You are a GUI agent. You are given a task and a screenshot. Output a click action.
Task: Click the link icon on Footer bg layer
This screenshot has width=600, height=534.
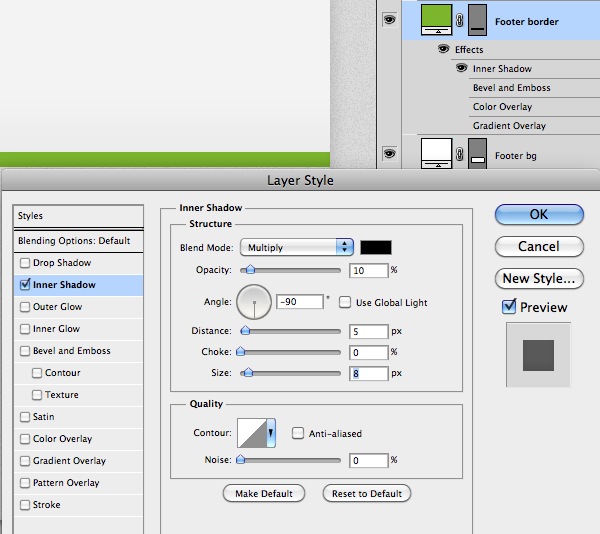(460, 154)
